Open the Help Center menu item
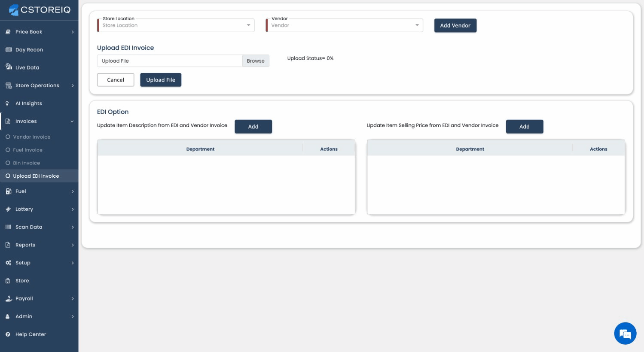This screenshot has width=644, height=352. tap(31, 334)
